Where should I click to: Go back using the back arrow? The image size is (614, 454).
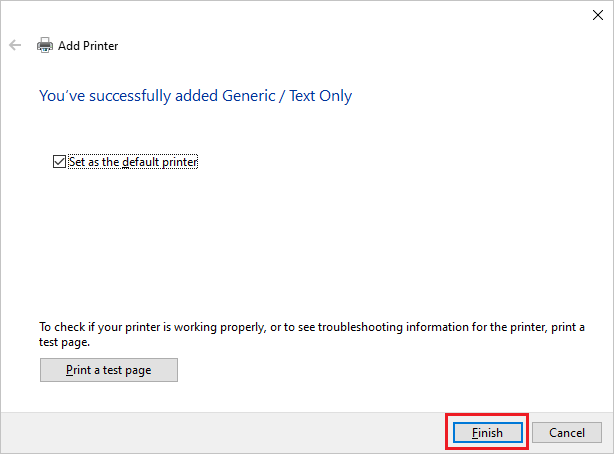(15, 45)
